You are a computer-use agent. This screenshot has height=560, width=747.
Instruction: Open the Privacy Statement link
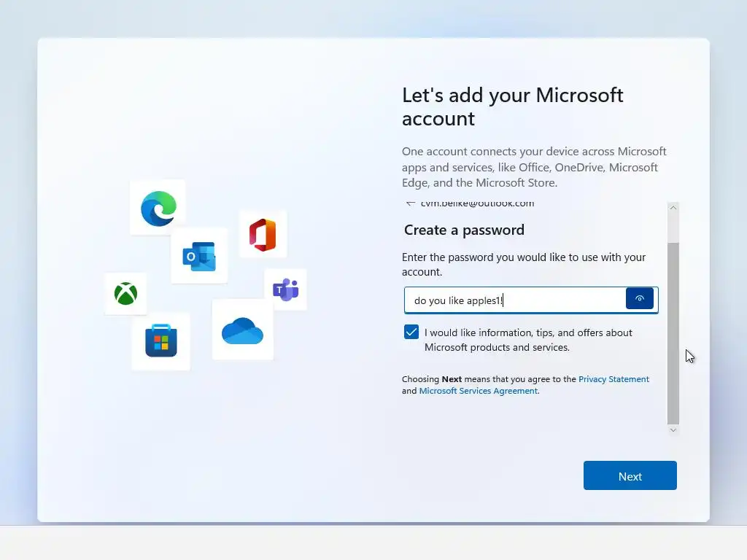614,379
